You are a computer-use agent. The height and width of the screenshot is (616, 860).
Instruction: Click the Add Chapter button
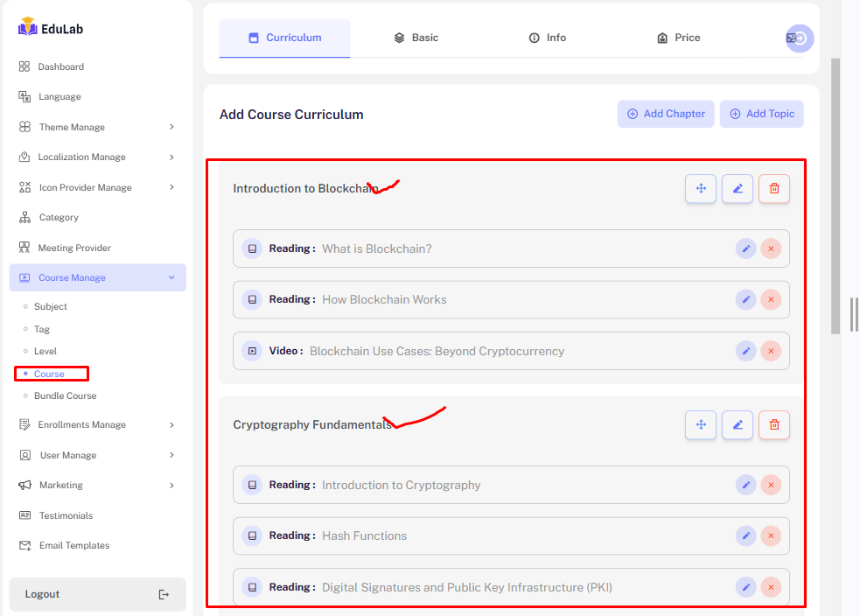[x=666, y=114]
